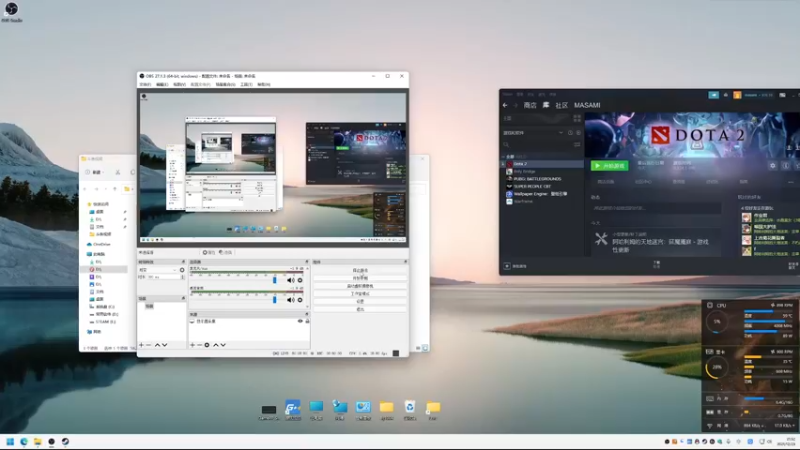Click add-a-game plus icon in Steam

(507, 266)
